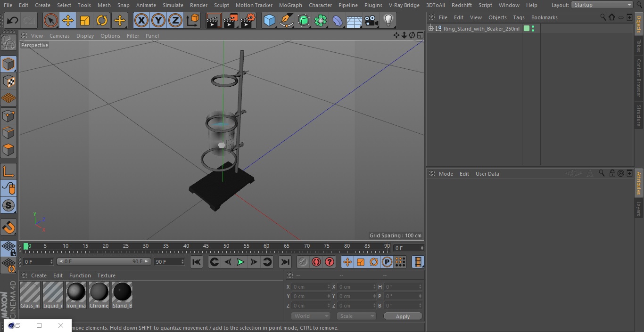Viewport: 644px width, 332px height.
Task: Enable Edges mode in left toolbar
Action: [x=8, y=133]
